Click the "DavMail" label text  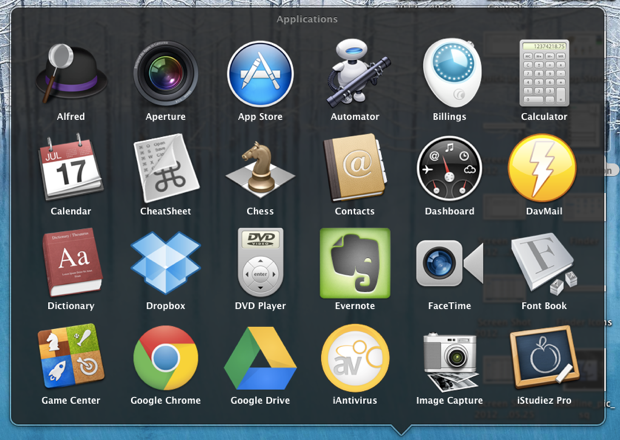point(544,211)
